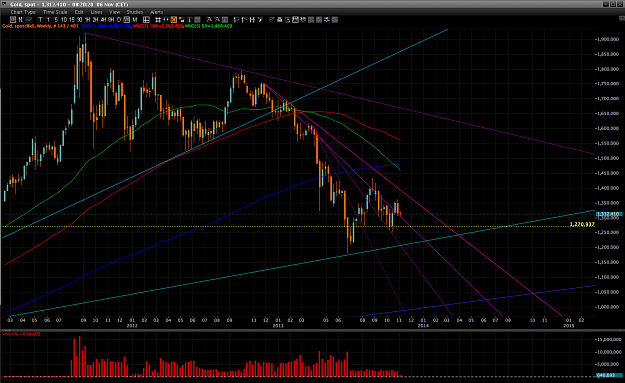
Task: Click the icon right of orange crosshair
Action: pos(181,20)
